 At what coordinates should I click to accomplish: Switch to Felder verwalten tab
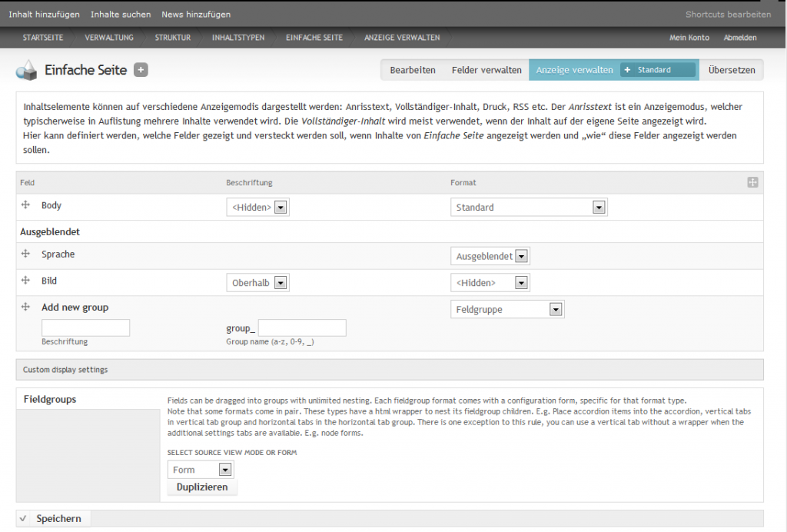486,70
